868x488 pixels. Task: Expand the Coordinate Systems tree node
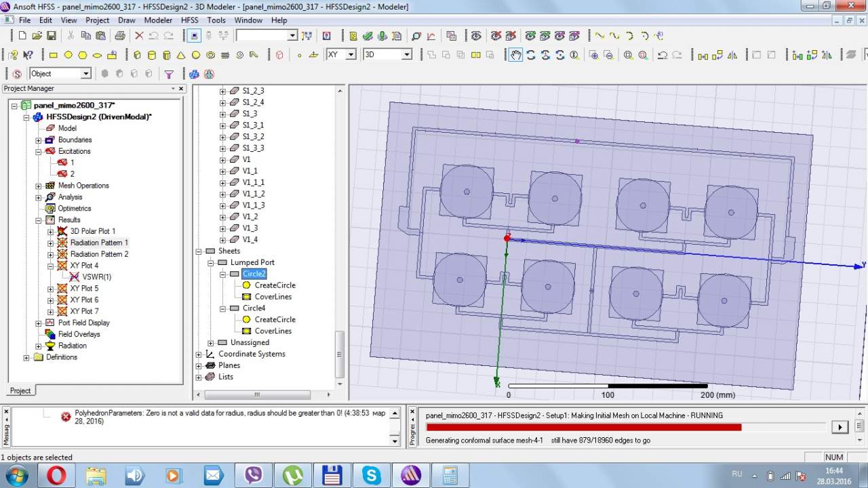pos(199,354)
